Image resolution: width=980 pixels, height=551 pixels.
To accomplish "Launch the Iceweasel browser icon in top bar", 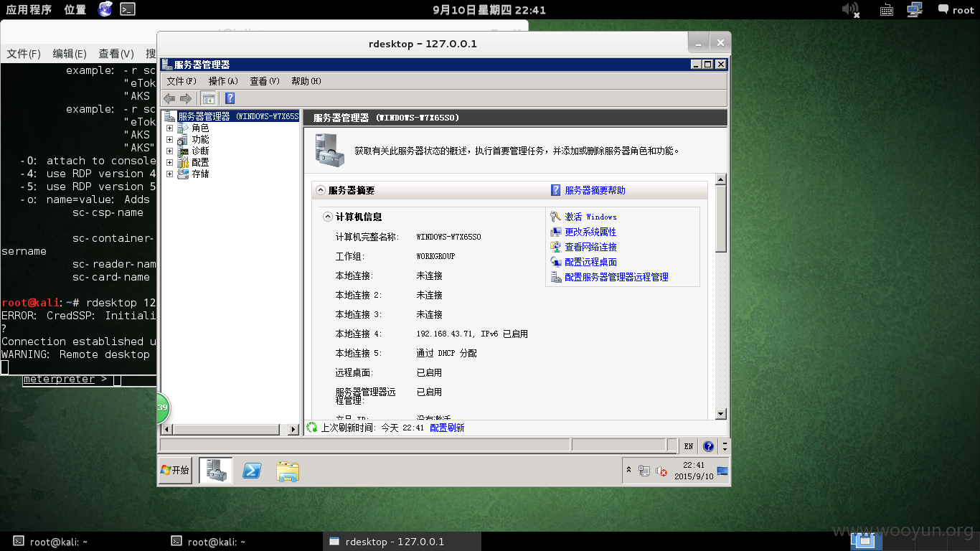I will pyautogui.click(x=105, y=9).
